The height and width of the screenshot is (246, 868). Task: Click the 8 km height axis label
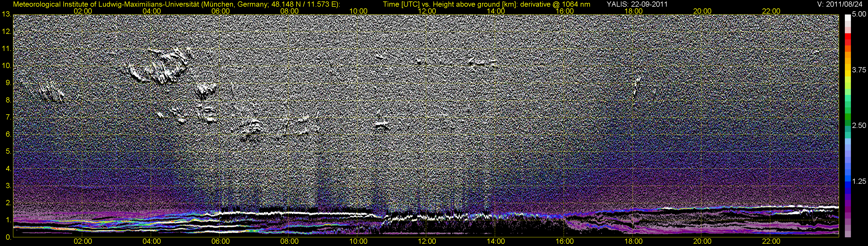click(8, 100)
